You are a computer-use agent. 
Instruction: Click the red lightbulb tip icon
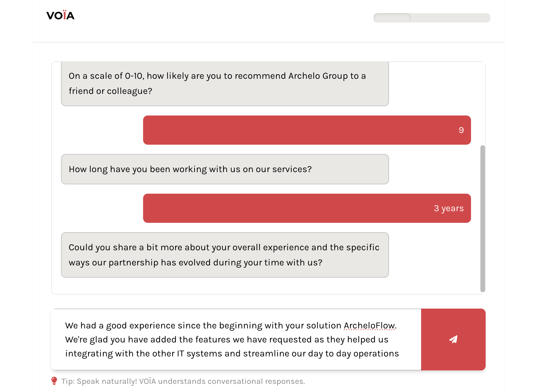(x=54, y=381)
